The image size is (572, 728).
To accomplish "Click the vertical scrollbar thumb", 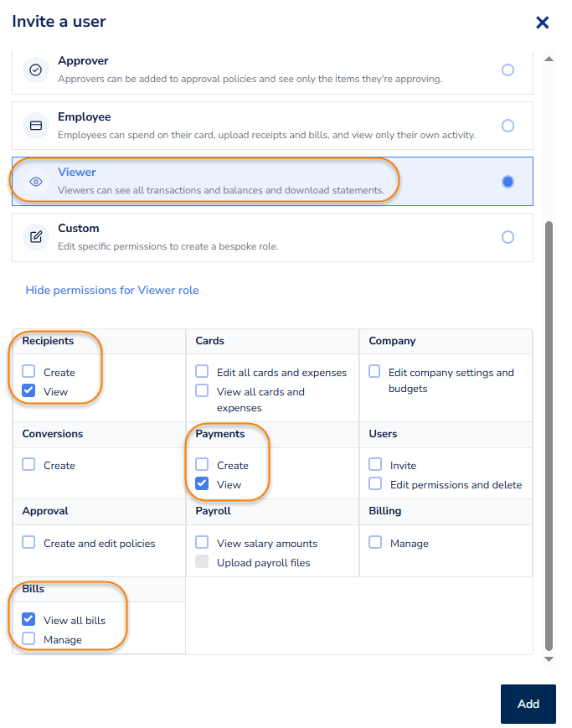I will [x=549, y=436].
